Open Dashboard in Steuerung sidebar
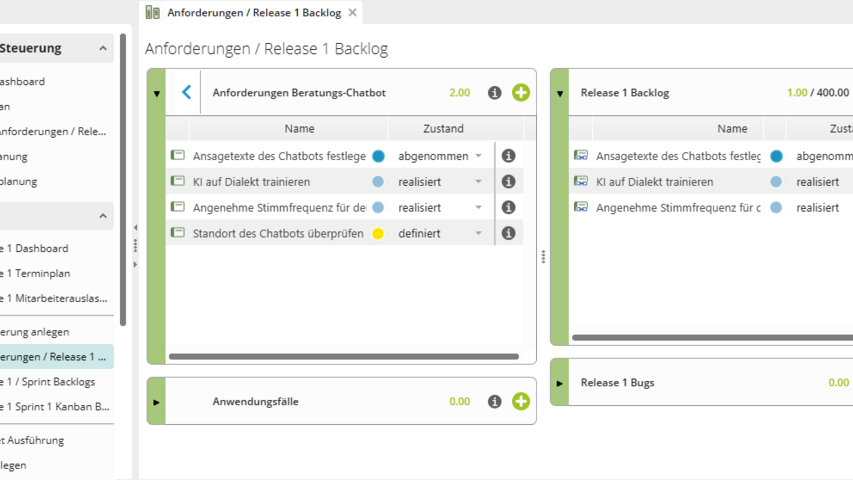The width and height of the screenshot is (853, 480). point(22,82)
